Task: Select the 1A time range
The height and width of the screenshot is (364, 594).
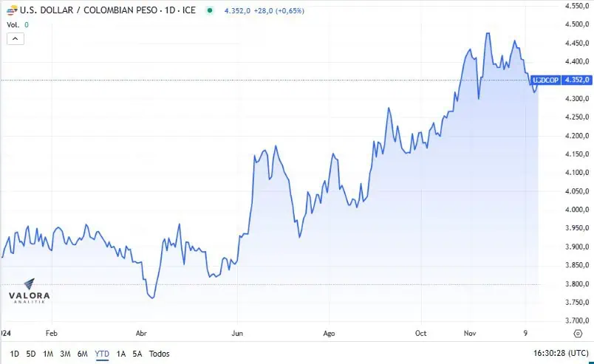Action: [121, 354]
